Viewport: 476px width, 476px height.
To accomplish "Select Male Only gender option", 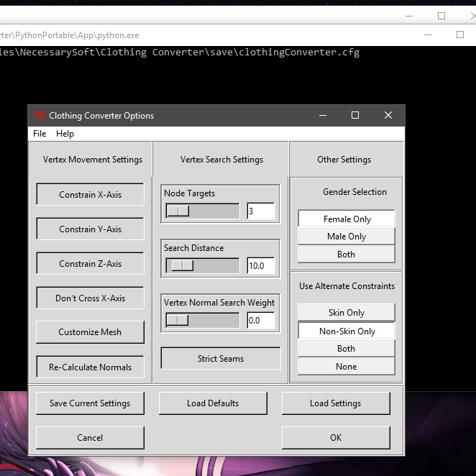I will pos(346,237).
